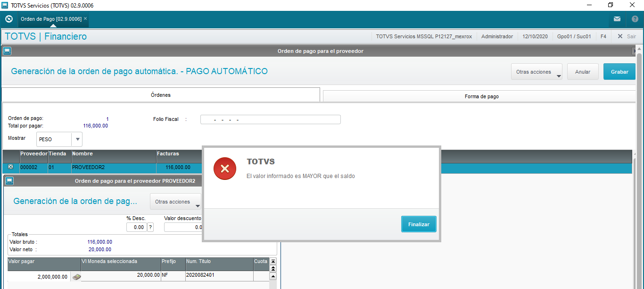Click the PROVEEDOR2 name cell
This screenshot has width=644, height=289.
[114, 167]
